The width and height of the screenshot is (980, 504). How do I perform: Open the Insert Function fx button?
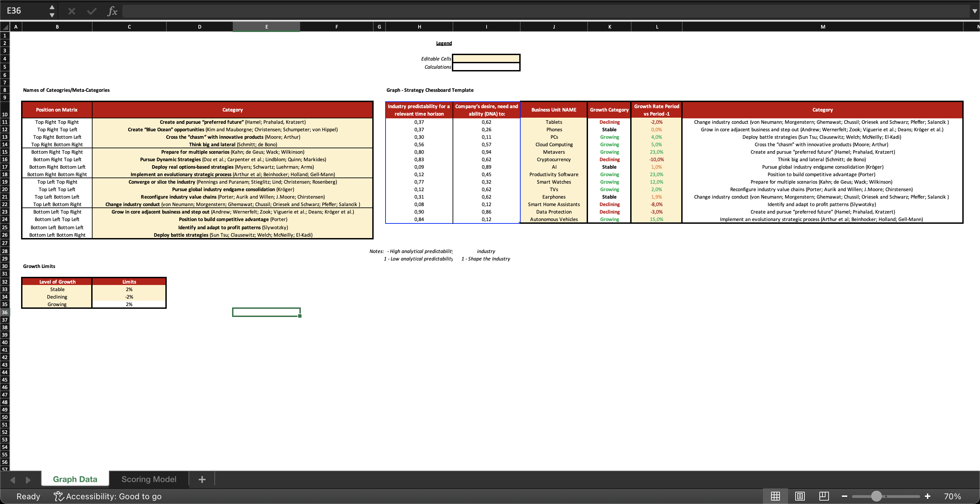[x=112, y=11]
